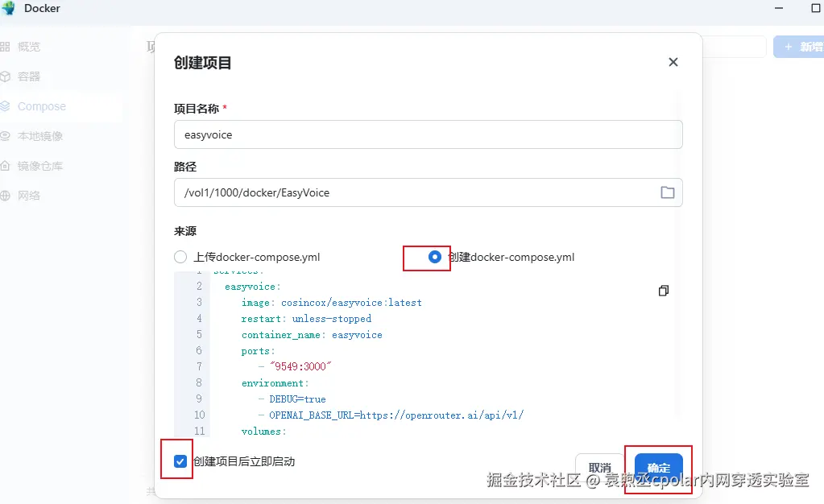Maximize the Docker window
824x504 pixels.
pyautogui.click(x=816, y=8)
